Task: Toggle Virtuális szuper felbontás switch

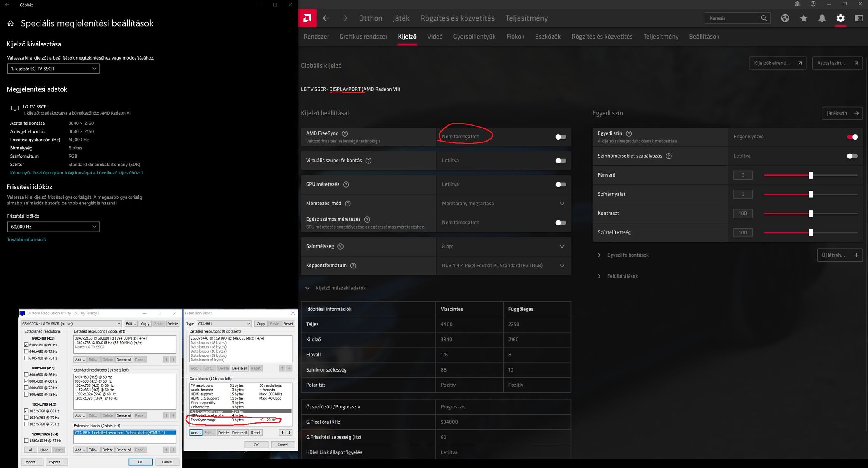Action: point(560,161)
